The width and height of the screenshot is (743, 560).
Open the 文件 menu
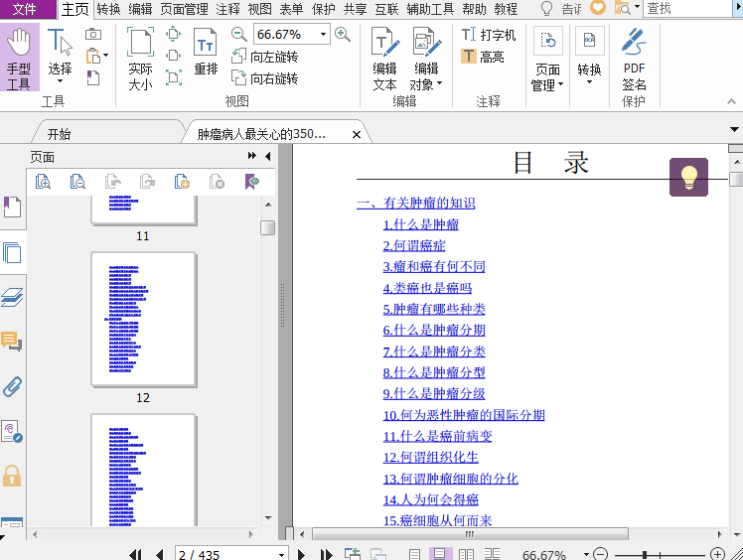(x=24, y=9)
